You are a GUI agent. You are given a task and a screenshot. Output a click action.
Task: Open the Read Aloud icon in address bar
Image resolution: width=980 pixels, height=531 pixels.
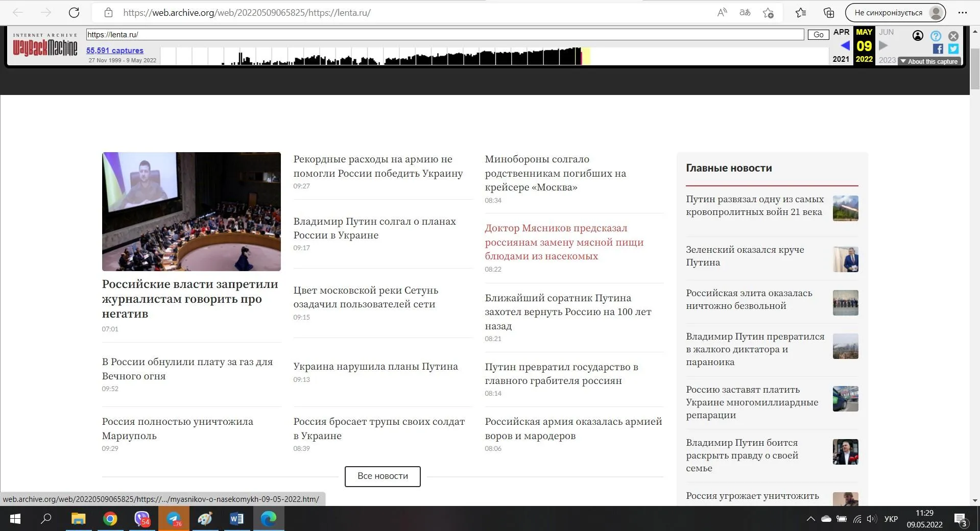(x=722, y=13)
